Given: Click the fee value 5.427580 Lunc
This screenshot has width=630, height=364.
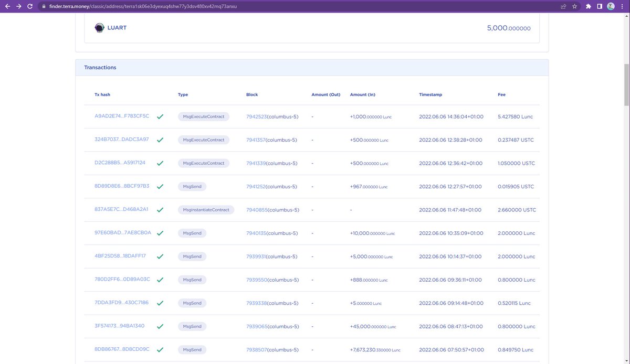Looking at the screenshot, I should pos(515,116).
